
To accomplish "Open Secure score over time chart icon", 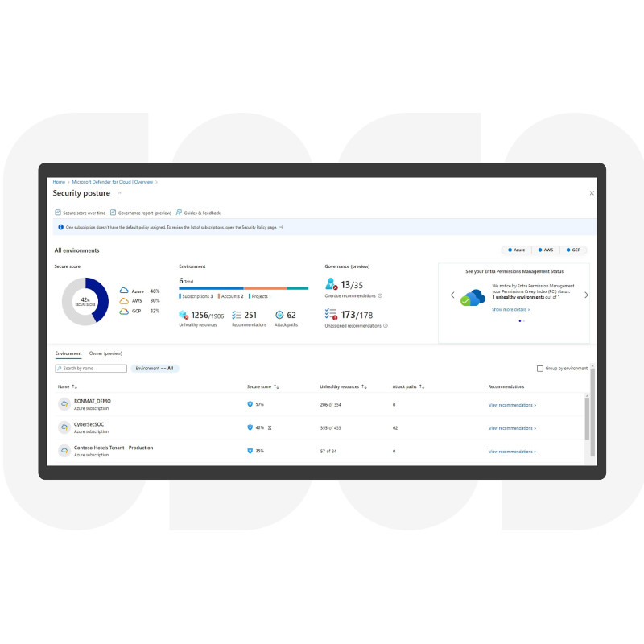I will [58, 213].
